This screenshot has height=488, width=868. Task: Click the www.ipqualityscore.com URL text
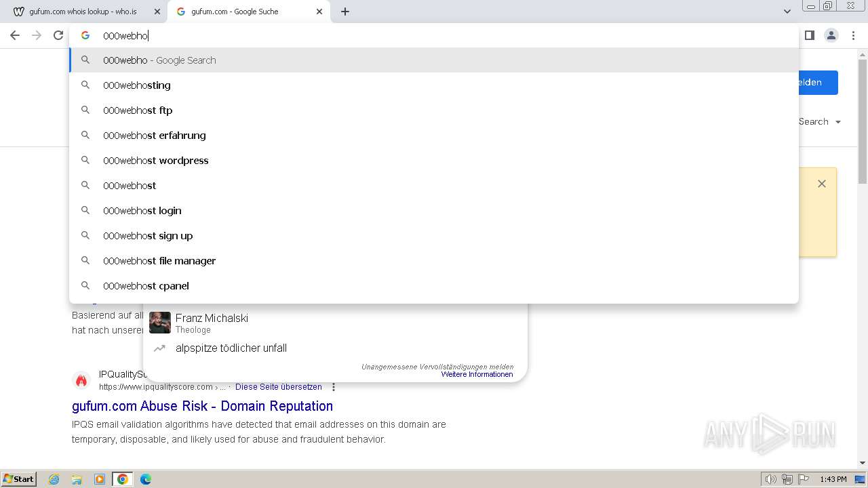click(x=156, y=387)
